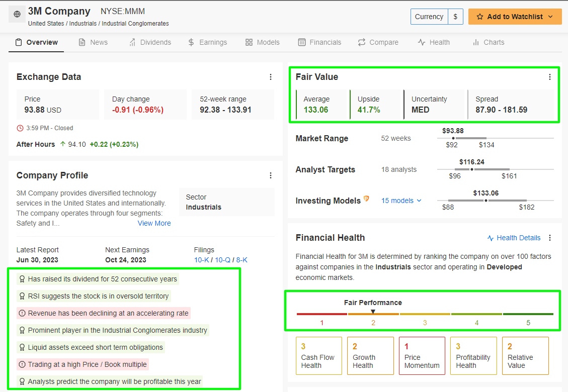Click the Average 133.06 fair value
Viewport: 568px width, 392px height.
[x=316, y=110]
